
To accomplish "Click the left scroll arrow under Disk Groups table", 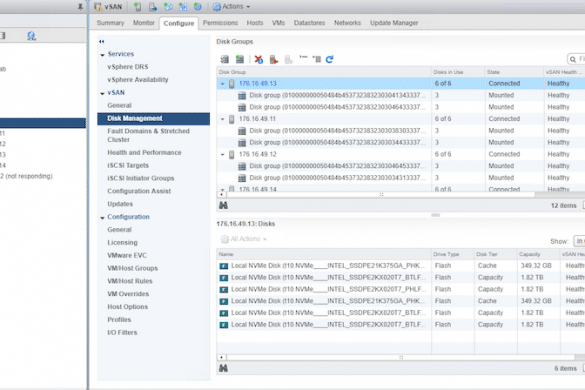I will coord(222,194).
